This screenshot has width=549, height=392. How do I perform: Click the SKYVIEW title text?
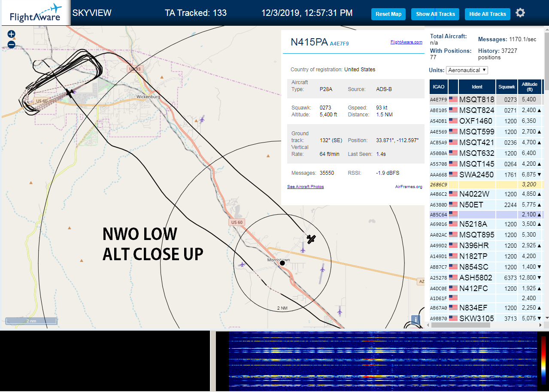92,13
